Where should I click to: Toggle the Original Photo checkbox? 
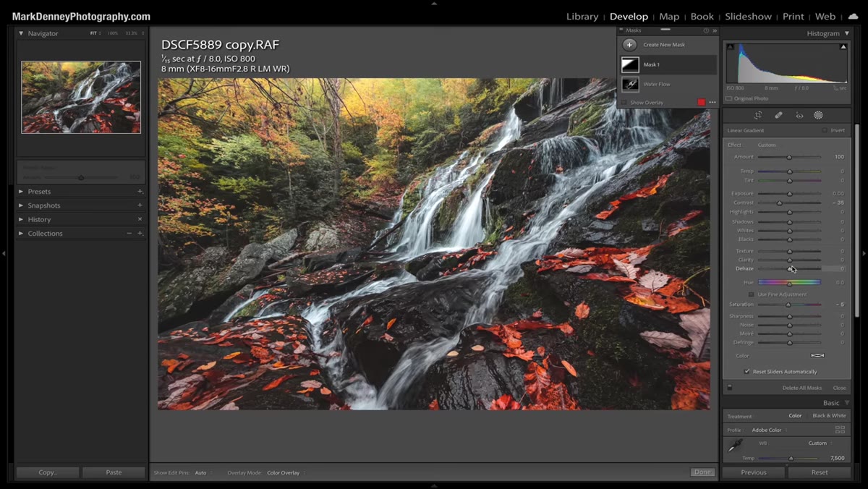pos(729,98)
